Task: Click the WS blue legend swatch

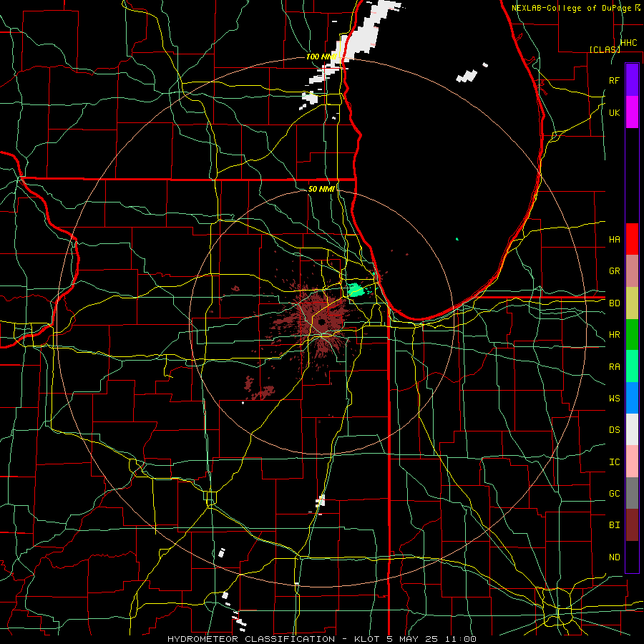Action: click(x=632, y=398)
